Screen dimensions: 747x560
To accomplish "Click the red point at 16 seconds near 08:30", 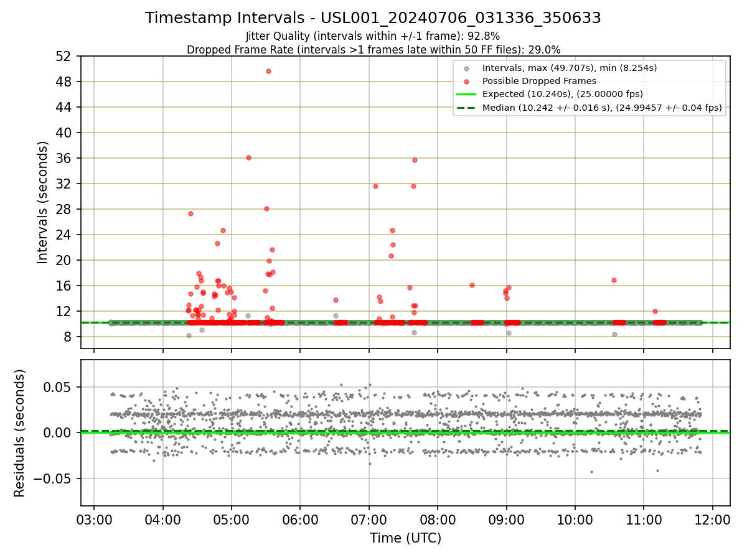I will click(x=472, y=285).
